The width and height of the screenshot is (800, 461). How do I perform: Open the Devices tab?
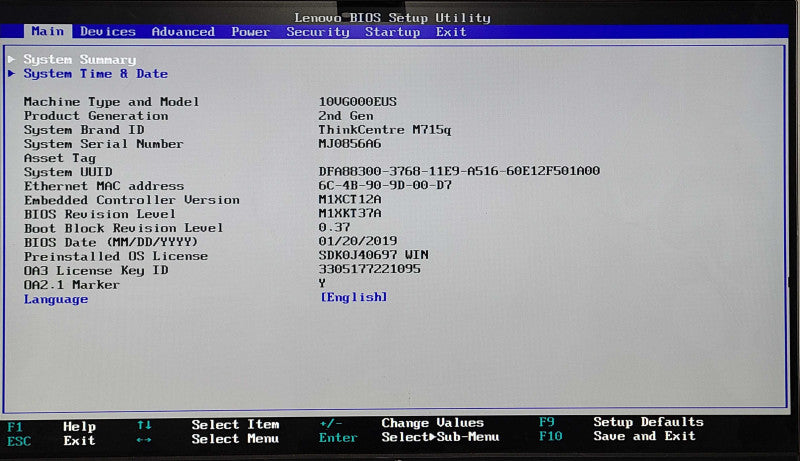tap(108, 32)
